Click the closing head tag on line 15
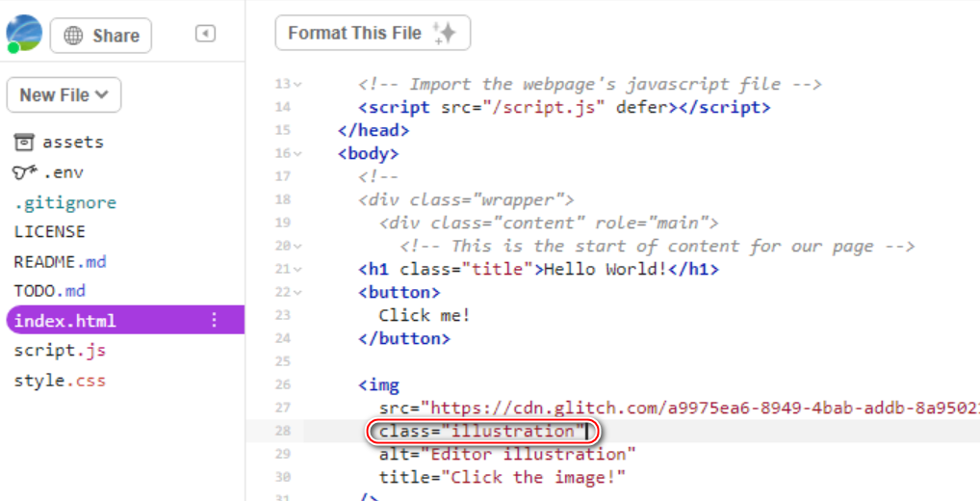The width and height of the screenshot is (980, 501). click(x=374, y=131)
